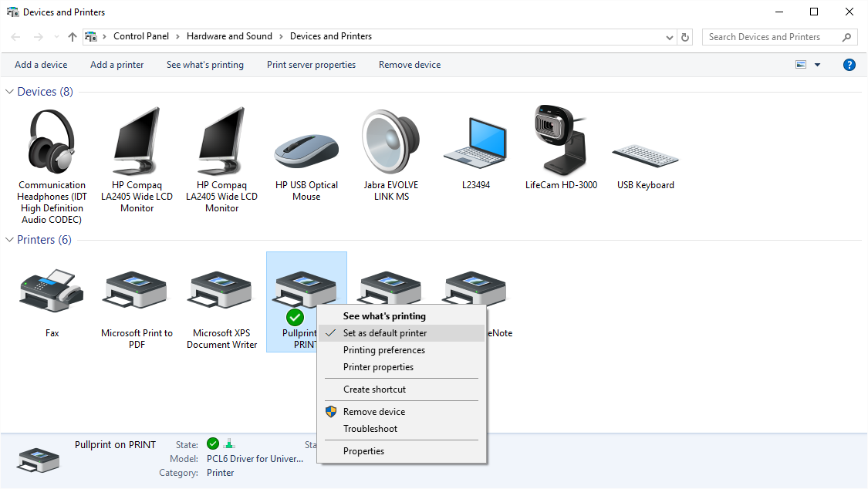
Task: Click the Forward navigation arrow
Action: tap(39, 37)
